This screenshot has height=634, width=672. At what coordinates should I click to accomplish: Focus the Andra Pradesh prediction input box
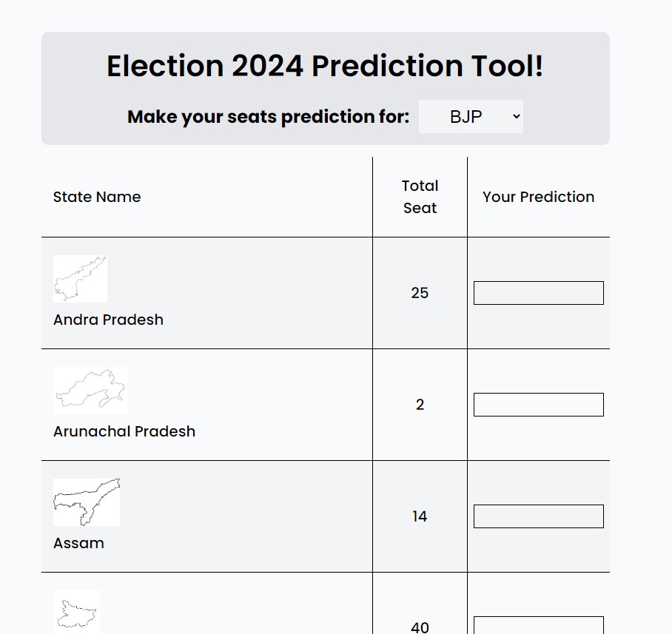click(538, 293)
